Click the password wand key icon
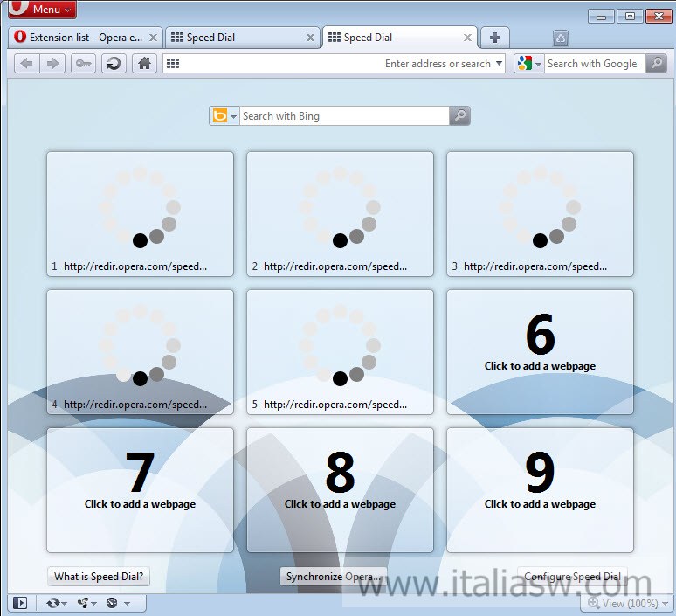This screenshot has height=616, width=676. 83,64
